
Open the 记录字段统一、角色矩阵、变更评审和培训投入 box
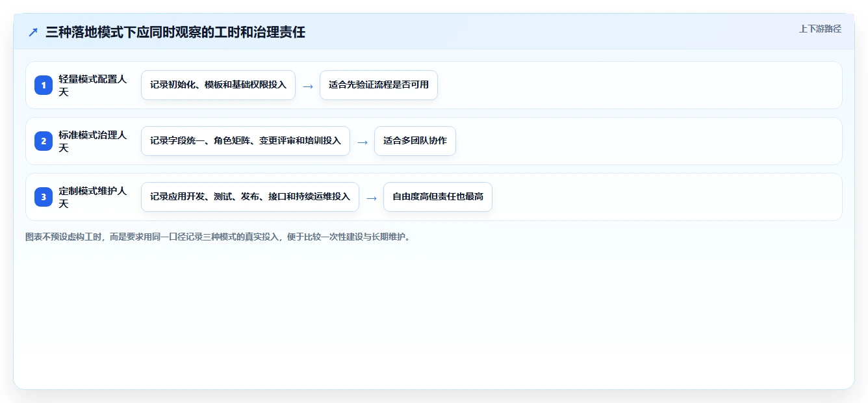pyautogui.click(x=246, y=141)
